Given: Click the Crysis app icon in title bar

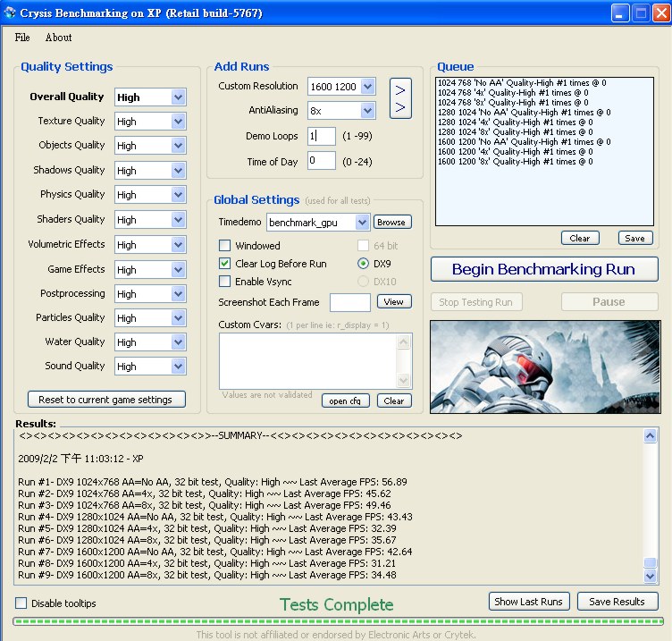Looking at the screenshot, I should click(x=10, y=13).
